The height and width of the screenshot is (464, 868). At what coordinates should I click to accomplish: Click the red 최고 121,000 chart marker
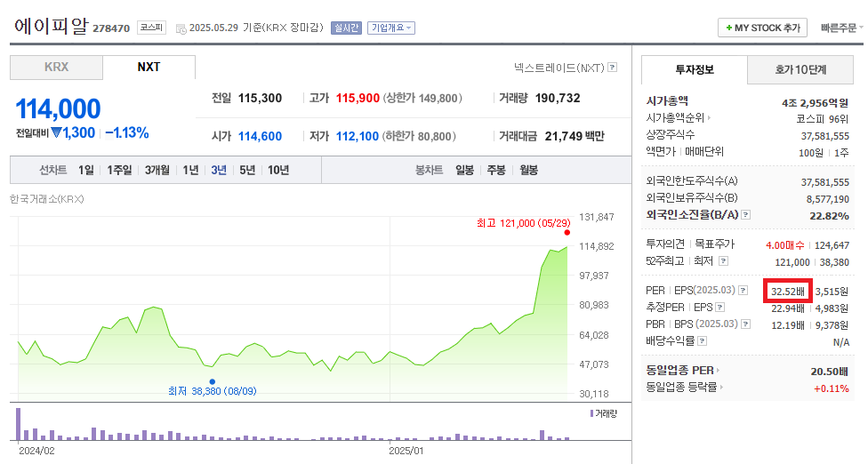point(567,232)
